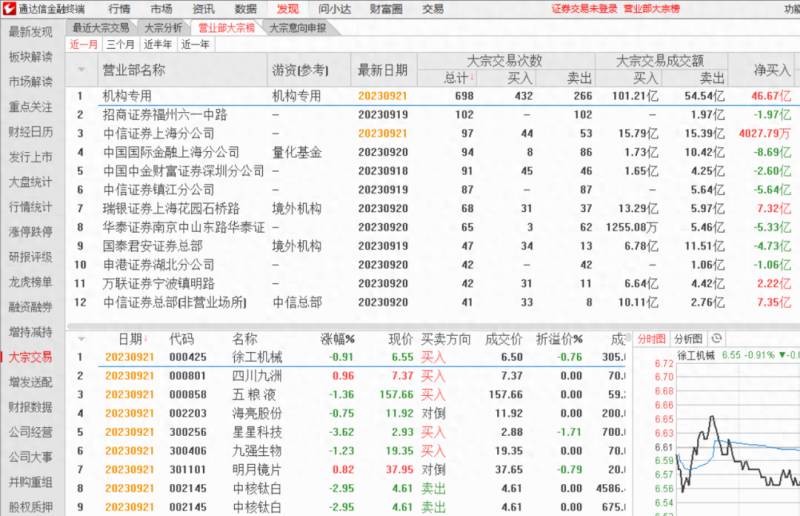Open the 资讯 menu

point(204,9)
